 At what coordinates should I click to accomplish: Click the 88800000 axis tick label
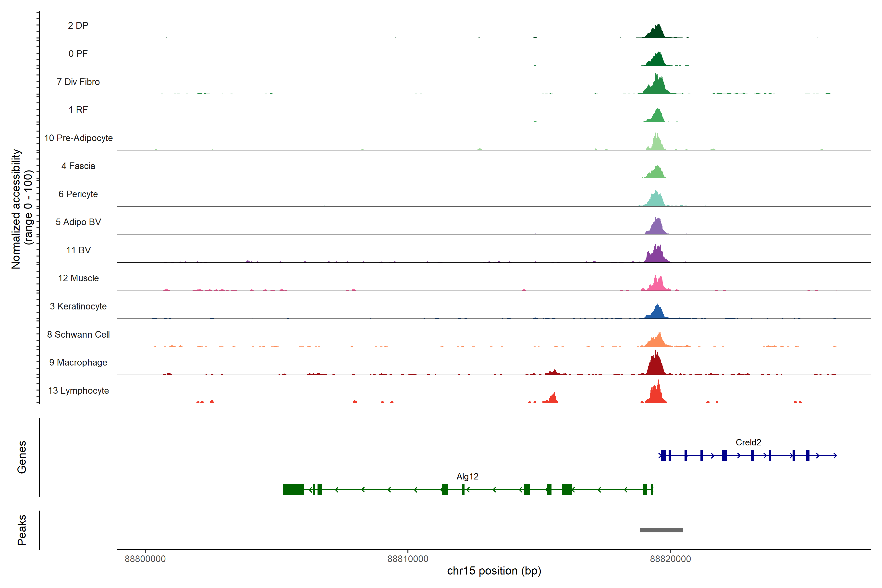point(145,559)
